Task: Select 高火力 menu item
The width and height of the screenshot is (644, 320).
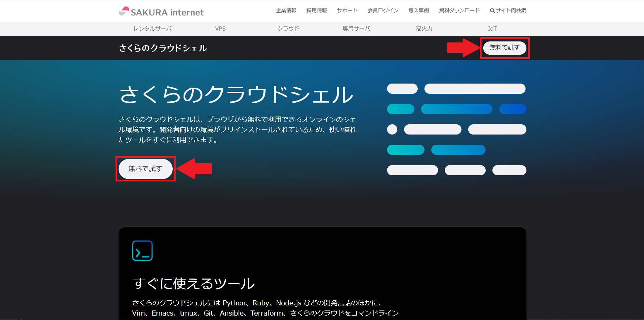Action: [424, 29]
